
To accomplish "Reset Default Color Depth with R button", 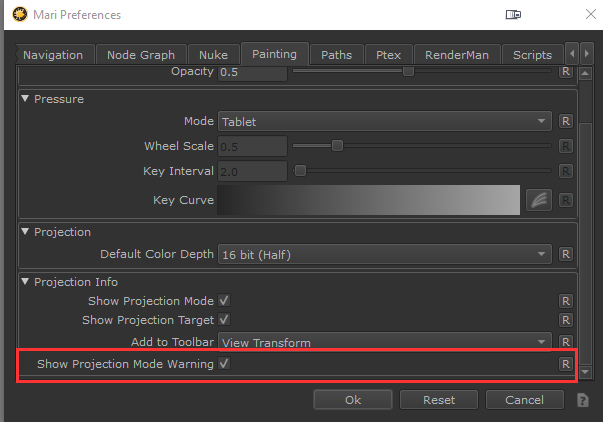I will 565,254.
